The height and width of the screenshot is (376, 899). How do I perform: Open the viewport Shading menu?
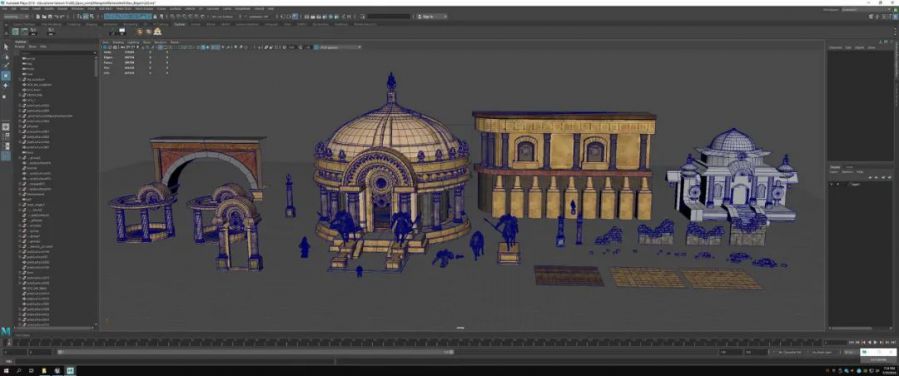coord(118,42)
